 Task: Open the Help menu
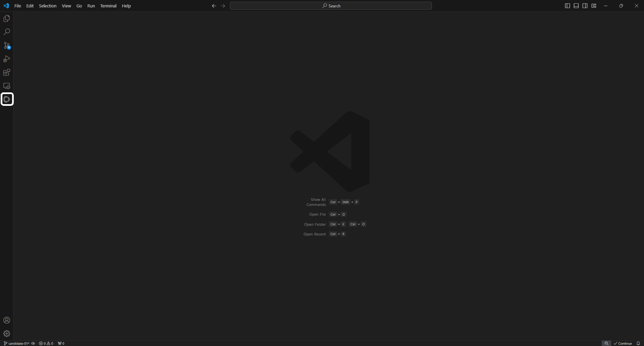point(127,6)
